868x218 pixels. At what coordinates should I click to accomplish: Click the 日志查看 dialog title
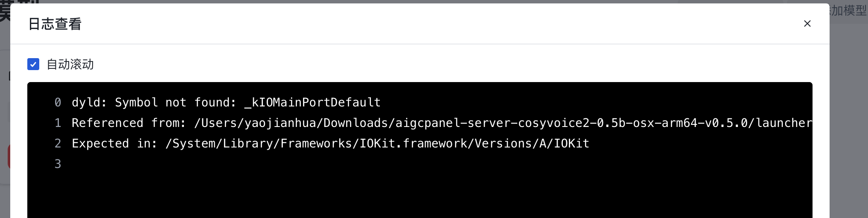pyautogui.click(x=55, y=24)
